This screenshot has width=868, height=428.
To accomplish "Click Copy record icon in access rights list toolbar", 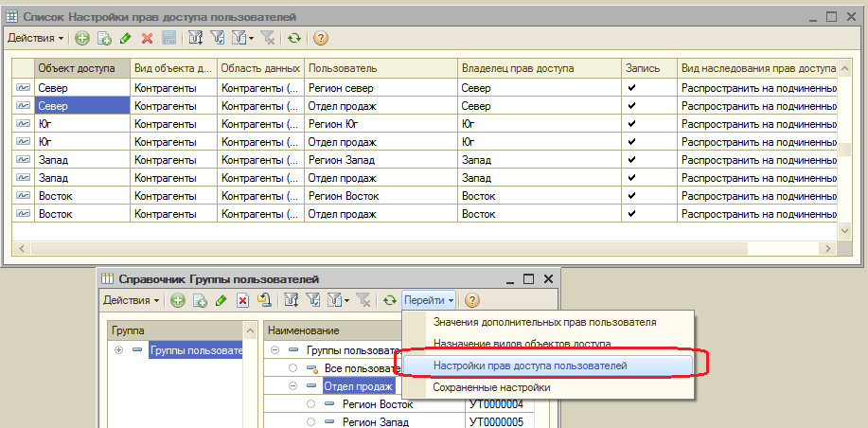I will click(x=104, y=38).
